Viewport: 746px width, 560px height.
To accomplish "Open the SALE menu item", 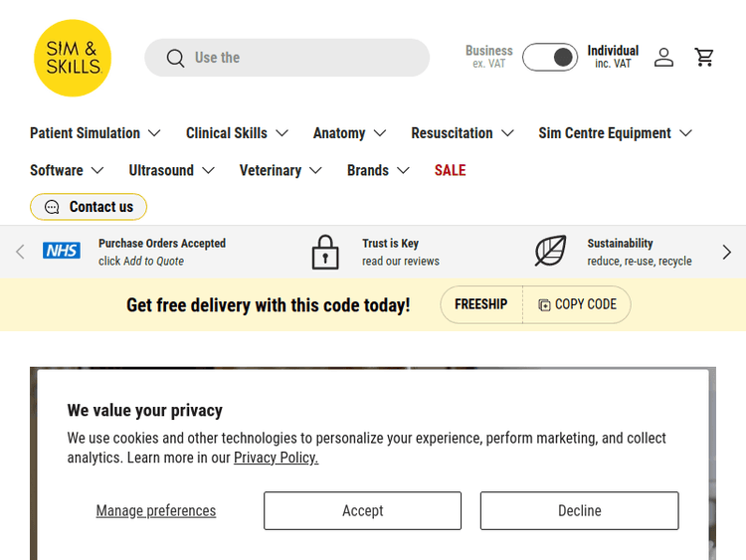I will tap(450, 170).
